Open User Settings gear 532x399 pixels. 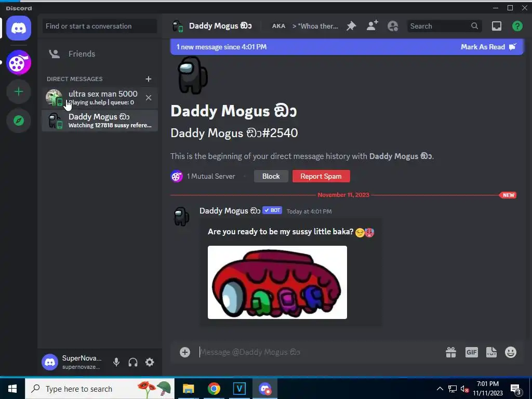150,362
